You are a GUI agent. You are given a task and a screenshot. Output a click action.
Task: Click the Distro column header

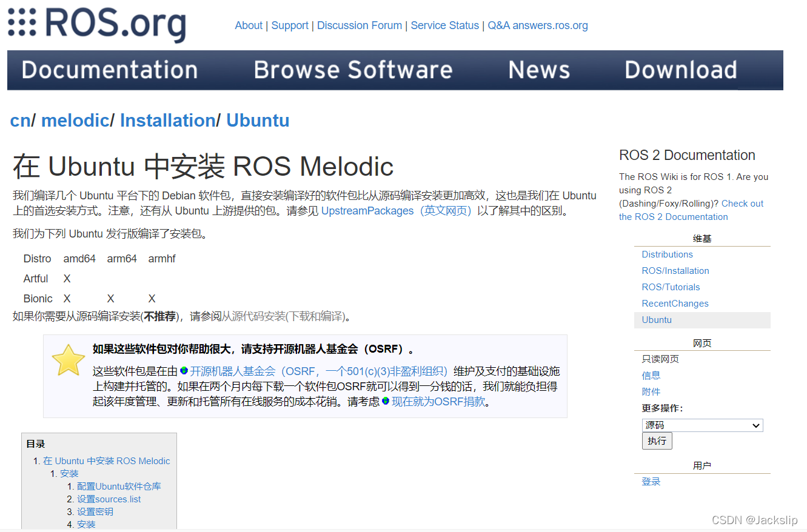click(x=38, y=259)
